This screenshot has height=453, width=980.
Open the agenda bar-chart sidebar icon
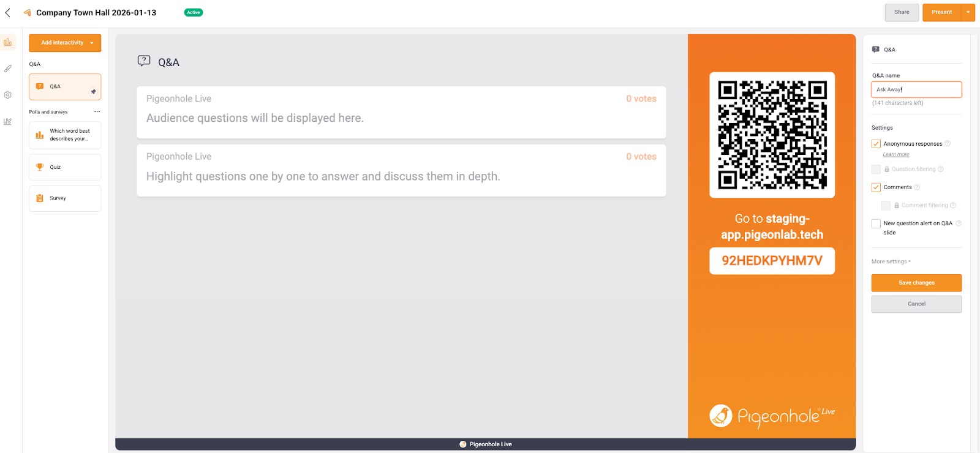click(x=8, y=42)
